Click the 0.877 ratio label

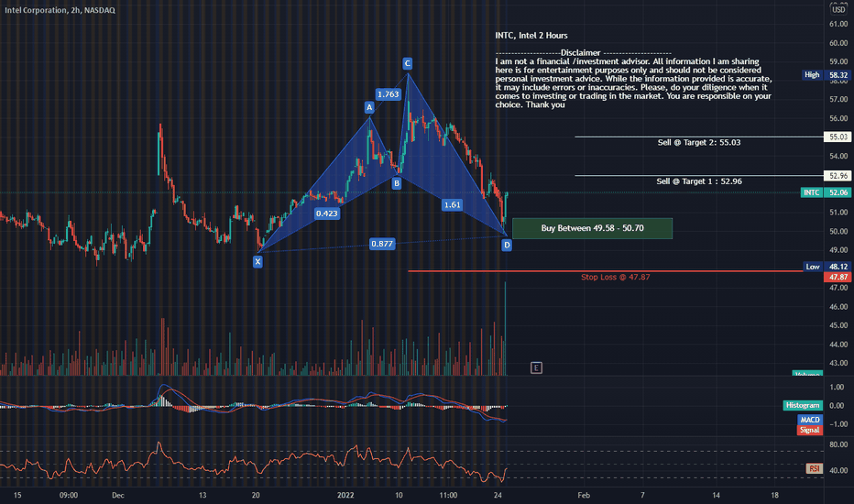click(x=382, y=244)
